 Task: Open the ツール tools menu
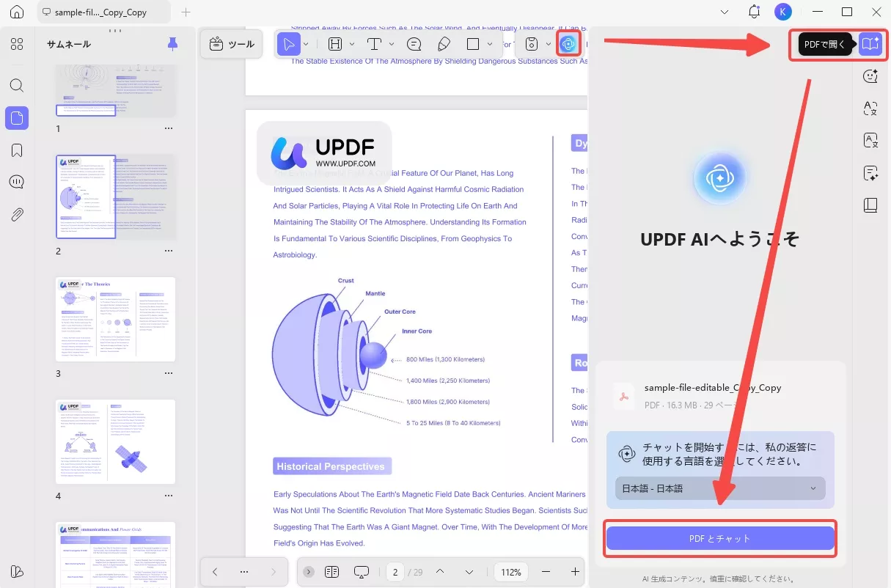(232, 44)
